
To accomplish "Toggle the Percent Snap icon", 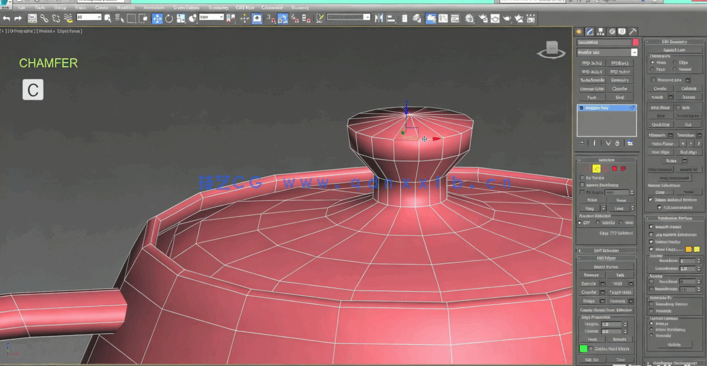I will click(294, 18).
